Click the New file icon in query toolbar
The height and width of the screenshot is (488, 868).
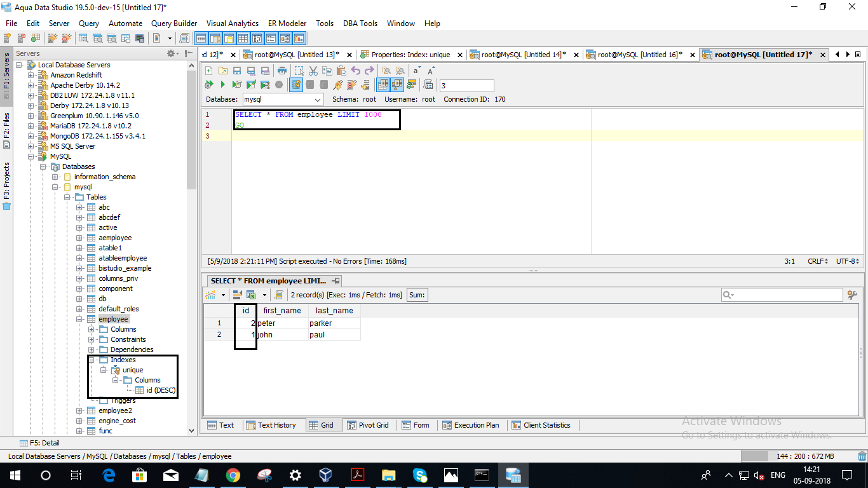pos(208,71)
